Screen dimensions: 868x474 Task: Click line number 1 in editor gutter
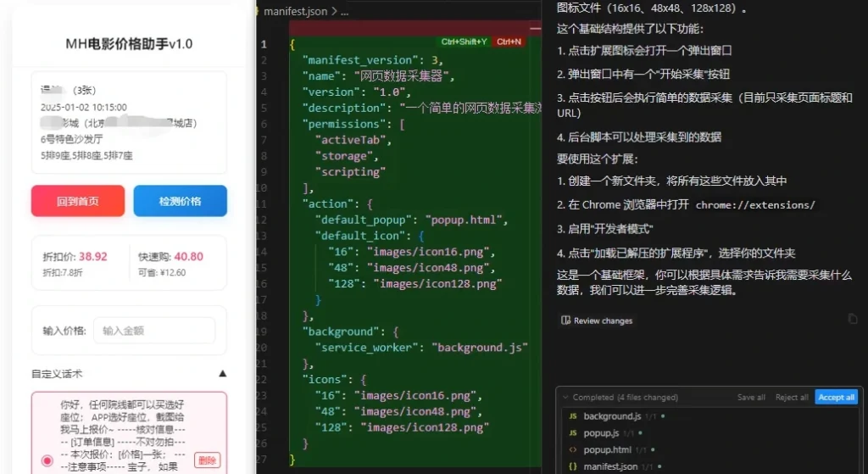click(264, 44)
